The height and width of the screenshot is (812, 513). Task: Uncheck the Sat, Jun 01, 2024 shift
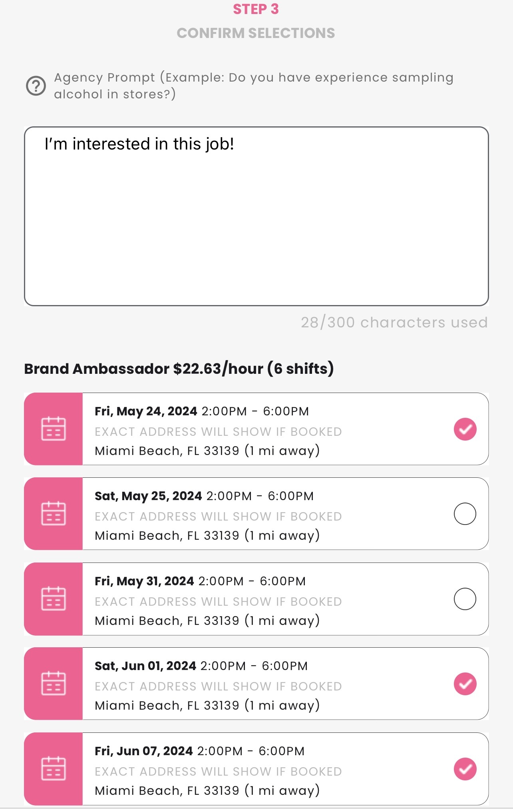(465, 684)
